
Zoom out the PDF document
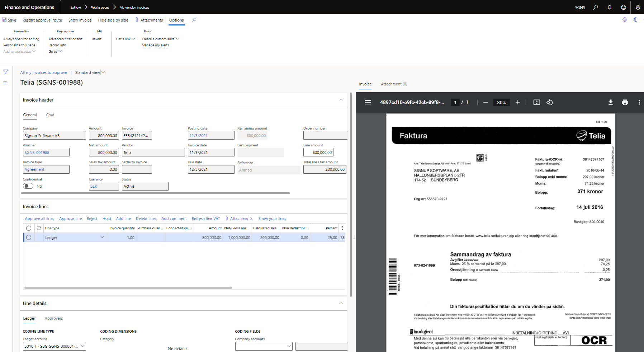pyautogui.click(x=486, y=102)
